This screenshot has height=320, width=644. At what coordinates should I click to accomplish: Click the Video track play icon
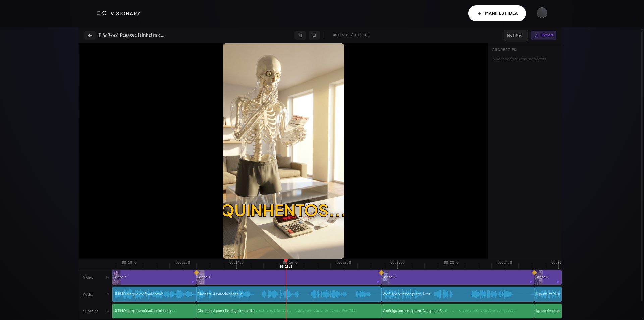pos(107,277)
